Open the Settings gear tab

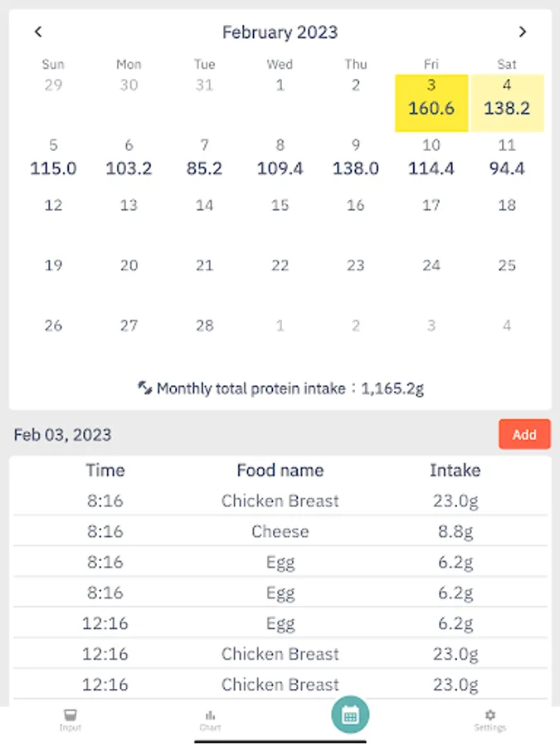[x=489, y=719]
